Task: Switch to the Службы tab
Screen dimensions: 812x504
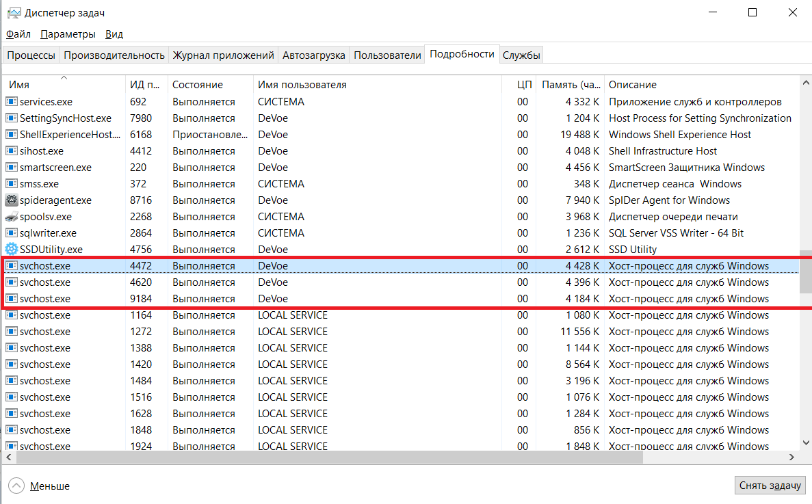Action: pyautogui.click(x=521, y=55)
